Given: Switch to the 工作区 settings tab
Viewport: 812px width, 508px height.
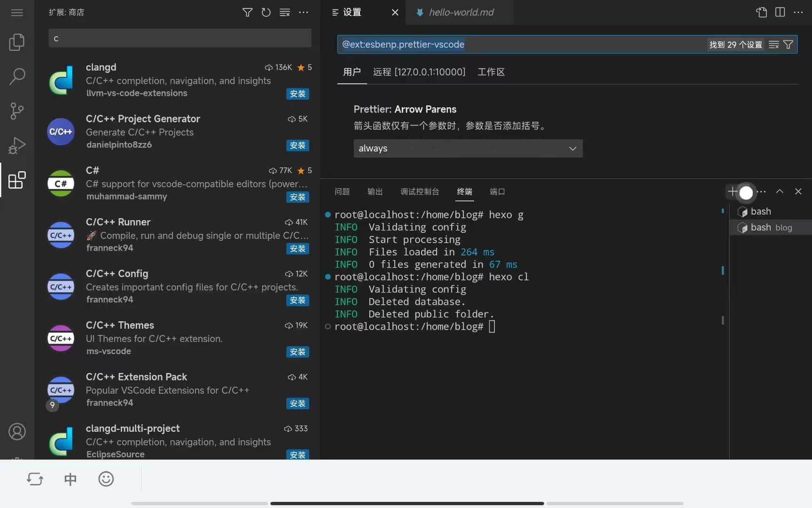Looking at the screenshot, I should point(491,72).
